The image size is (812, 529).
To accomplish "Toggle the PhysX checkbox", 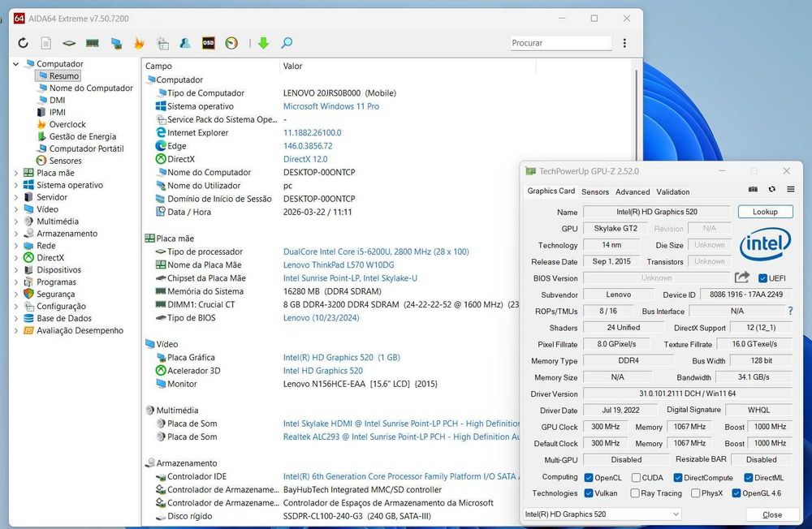I will (x=696, y=492).
